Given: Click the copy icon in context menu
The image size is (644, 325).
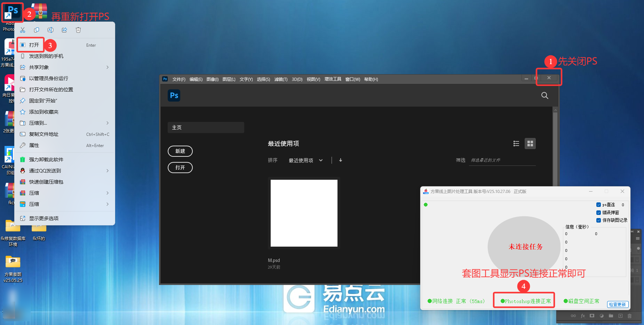Looking at the screenshot, I should (x=37, y=30).
